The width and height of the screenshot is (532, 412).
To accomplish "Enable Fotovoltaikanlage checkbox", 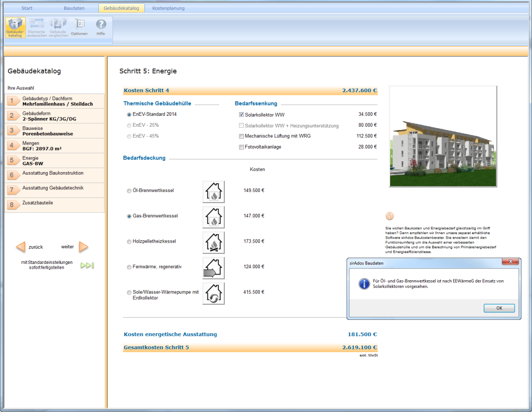I will click(242, 147).
